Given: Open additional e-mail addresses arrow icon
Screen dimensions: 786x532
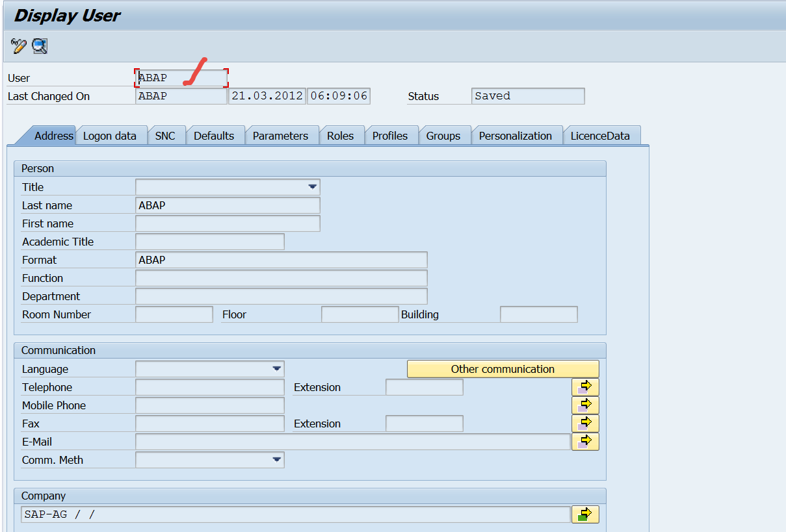Looking at the screenshot, I should [584, 441].
